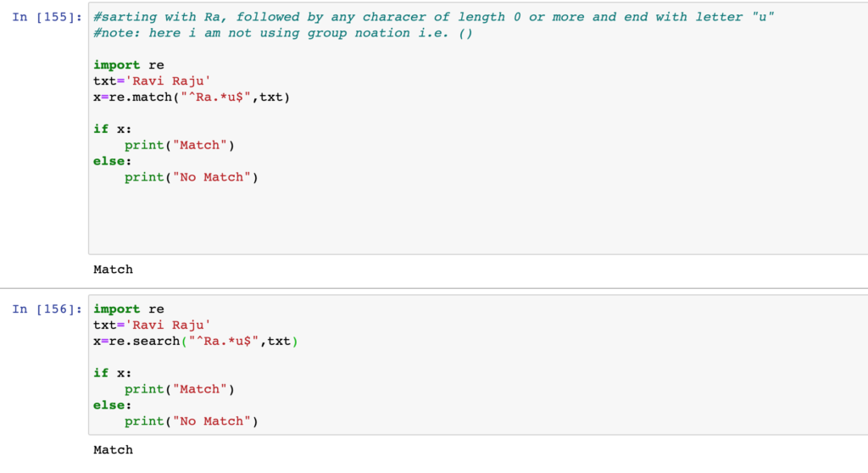This screenshot has height=473, width=868.
Task: Click the In [155] cell prompt
Action: [x=47, y=17]
